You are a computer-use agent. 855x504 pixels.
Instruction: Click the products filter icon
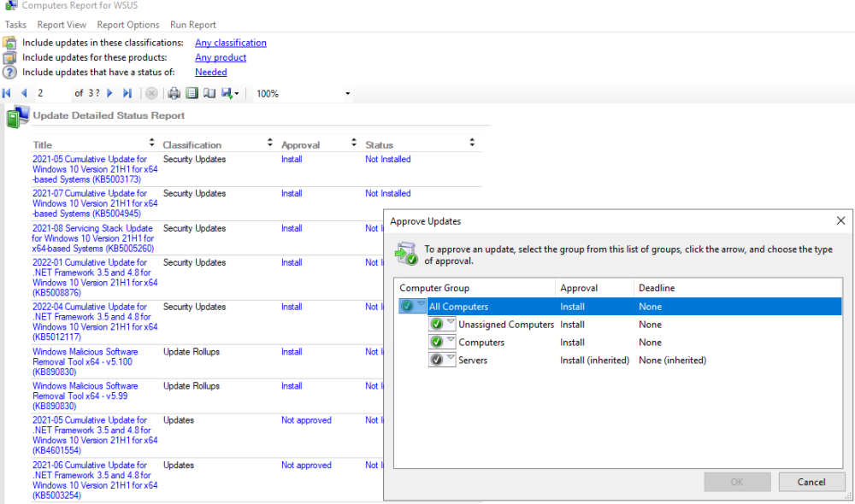pos(9,57)
